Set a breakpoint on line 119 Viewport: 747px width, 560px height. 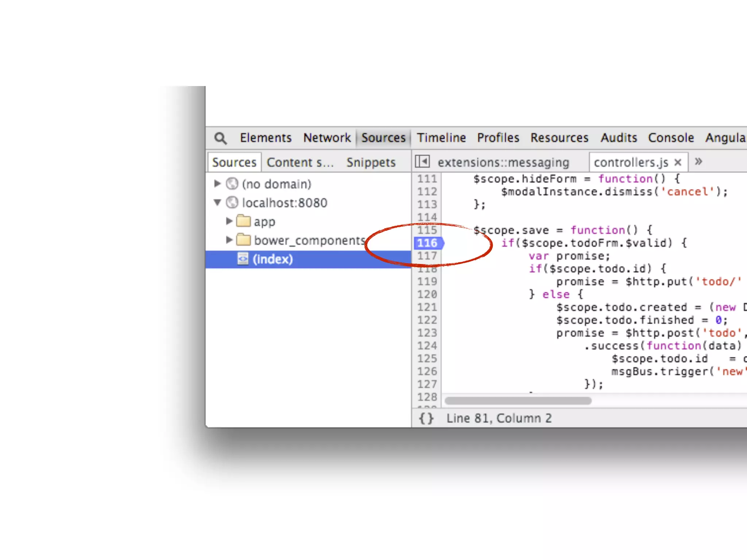pos(427,281)
